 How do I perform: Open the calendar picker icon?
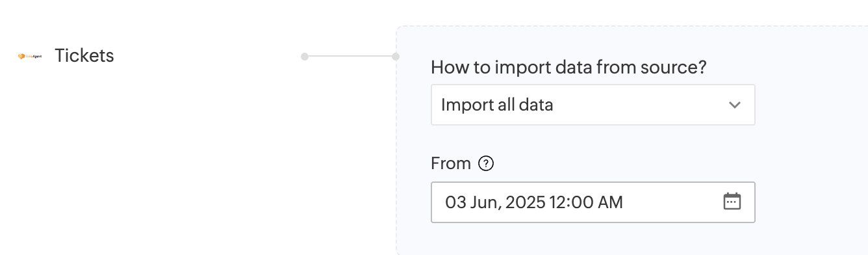(x=732, y=202)
